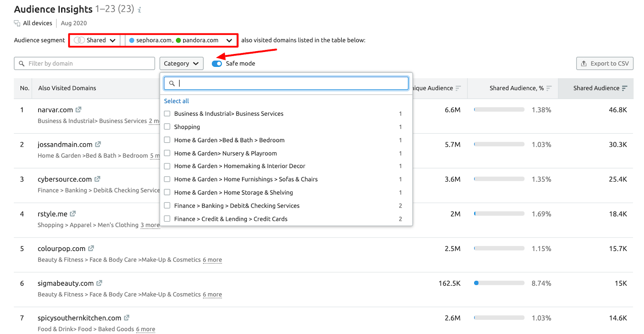This screenshot has height=334, width=644.
Task: Click the 46.8K shared audience value
Action: pos(618,110)
